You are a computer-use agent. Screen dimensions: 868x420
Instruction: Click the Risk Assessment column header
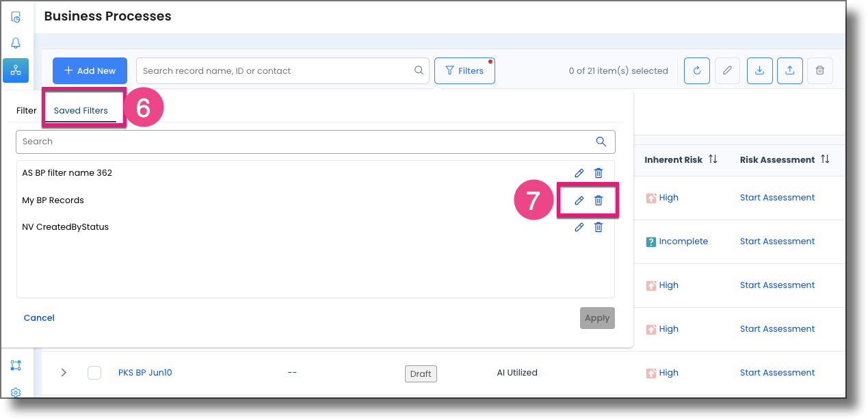coord(777,159)
